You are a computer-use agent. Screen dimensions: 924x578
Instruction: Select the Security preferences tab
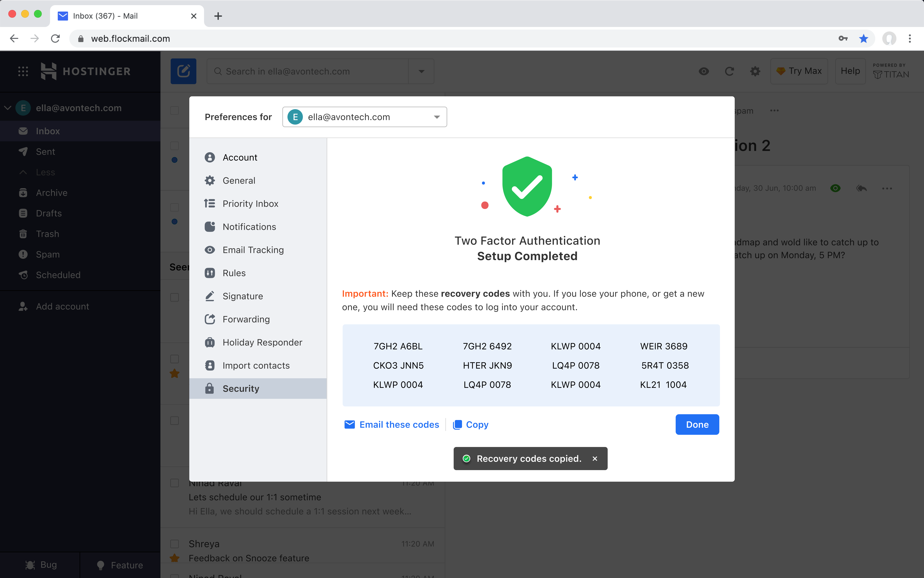coord(258,389)
